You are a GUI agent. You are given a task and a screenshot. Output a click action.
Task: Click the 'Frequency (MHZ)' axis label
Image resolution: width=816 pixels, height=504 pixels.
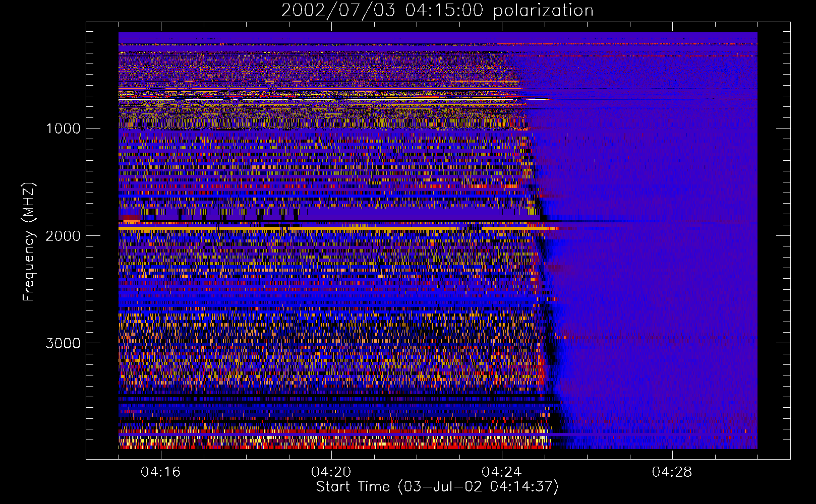[x=29, y=242]
